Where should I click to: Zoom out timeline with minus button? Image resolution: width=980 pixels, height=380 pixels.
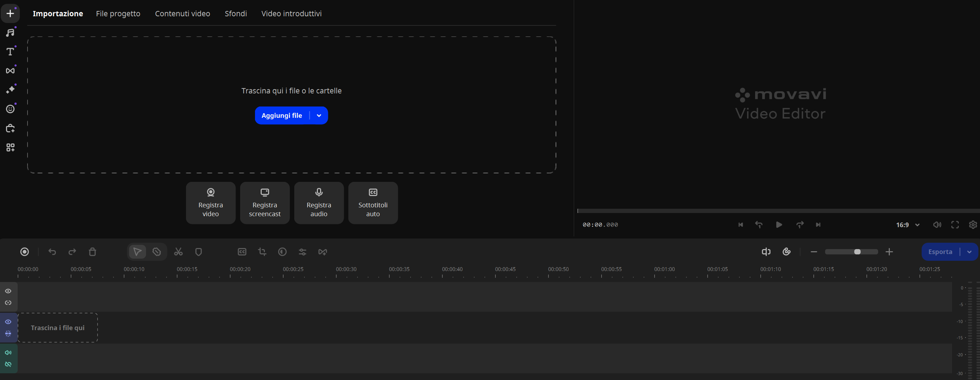click(814, 252)
